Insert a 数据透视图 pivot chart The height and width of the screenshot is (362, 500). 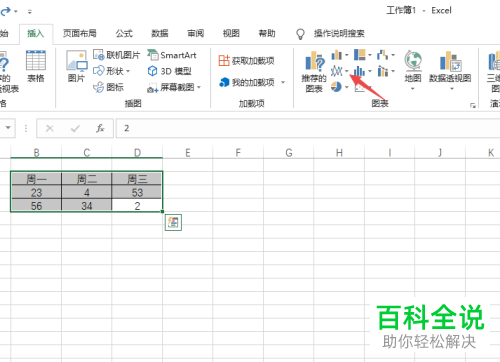(450, 70)
